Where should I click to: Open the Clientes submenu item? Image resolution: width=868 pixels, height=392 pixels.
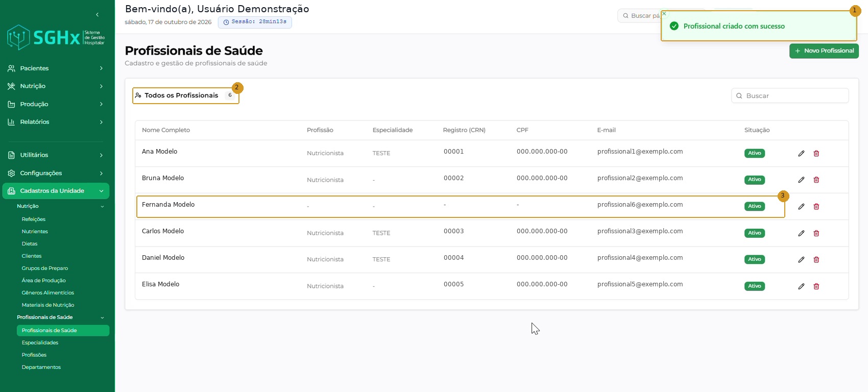32,256
